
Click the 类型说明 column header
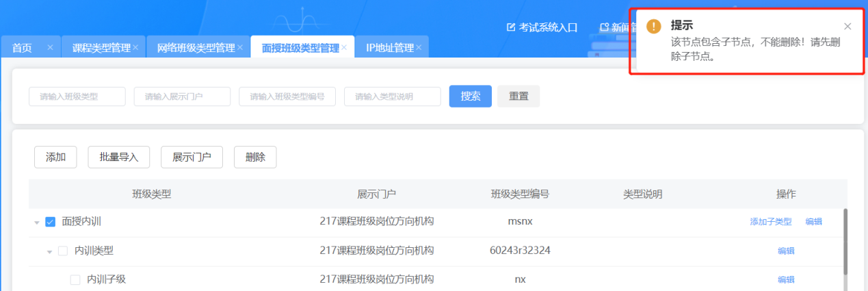pyautogui.click(x=642, y=194)
